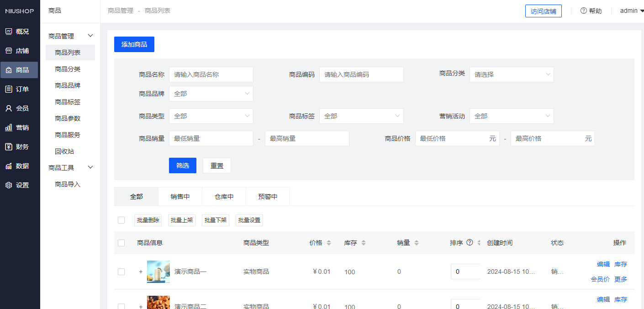The height and width of the screenshot is (309, 644).
Task: Switch to the 预警中 tab
Action: 268,196
